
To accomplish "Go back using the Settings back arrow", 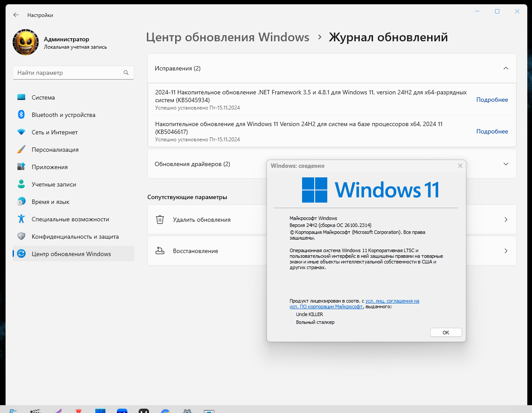I will coord(16,15).
